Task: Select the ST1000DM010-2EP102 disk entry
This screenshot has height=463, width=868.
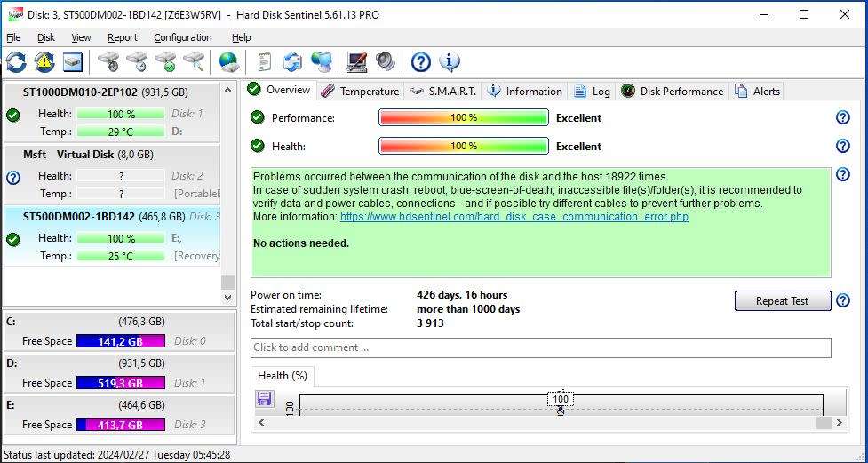Action: (x=112, y=112)
